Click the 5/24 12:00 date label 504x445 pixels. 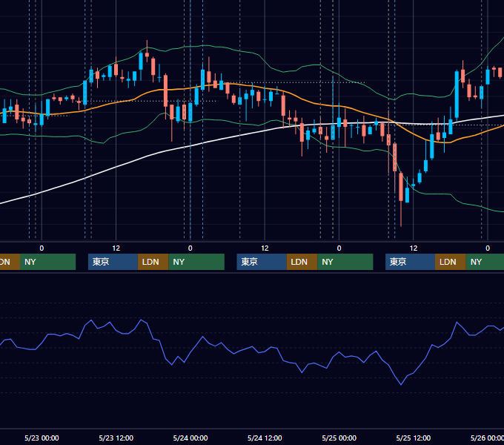[265, 438]
